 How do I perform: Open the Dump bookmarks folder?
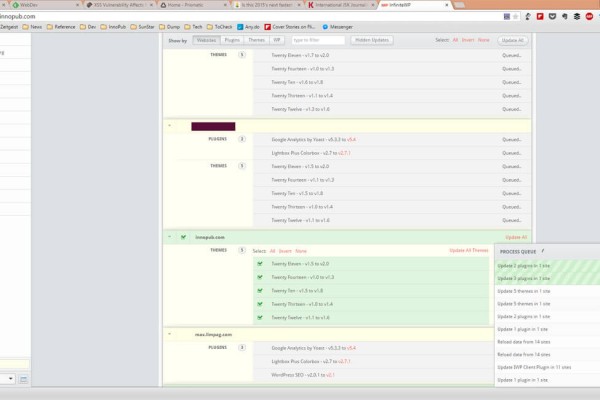click(169, 27)
